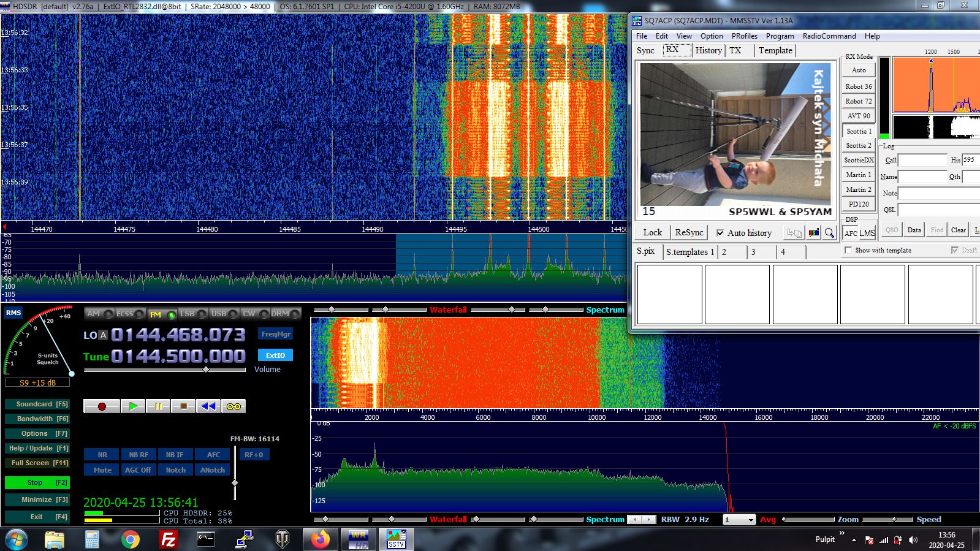Pause playback with the yellow pause button
This screenshot has height=551, width=980.
point(158,406)
